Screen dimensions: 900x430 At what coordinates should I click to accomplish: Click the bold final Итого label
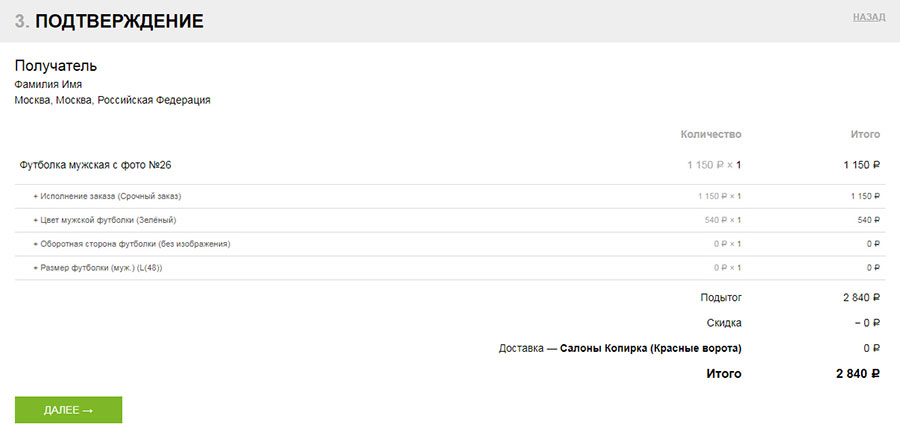tap(724, 374)
